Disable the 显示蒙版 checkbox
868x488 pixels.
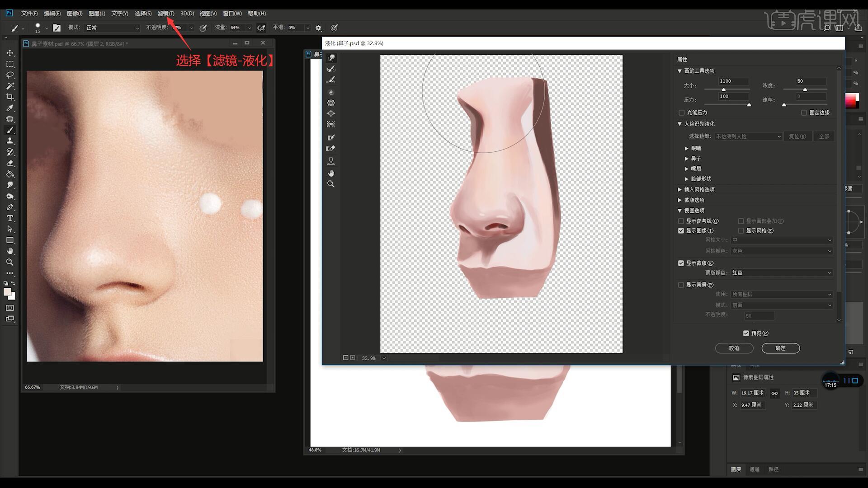coord(681,263)
